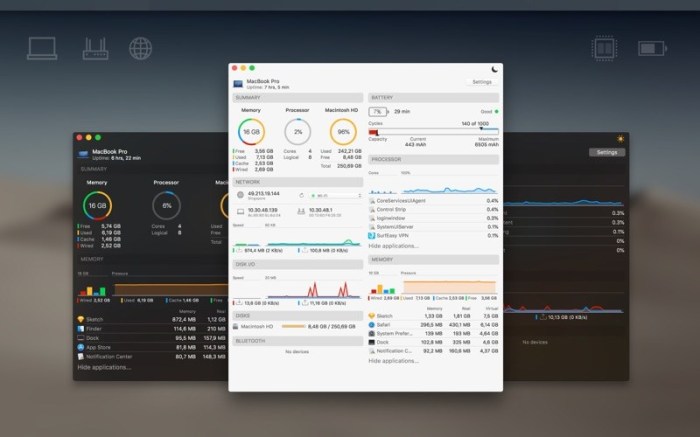Click the processor chip icon at top right
This screenshot has width=700, height=437.
pyautogui.click(x=604, y=48)
